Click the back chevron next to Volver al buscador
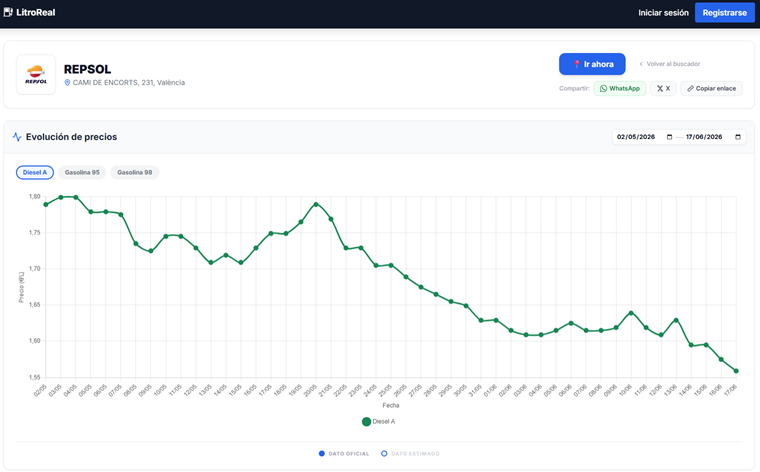The image size is (760, 472). point(641,64)
